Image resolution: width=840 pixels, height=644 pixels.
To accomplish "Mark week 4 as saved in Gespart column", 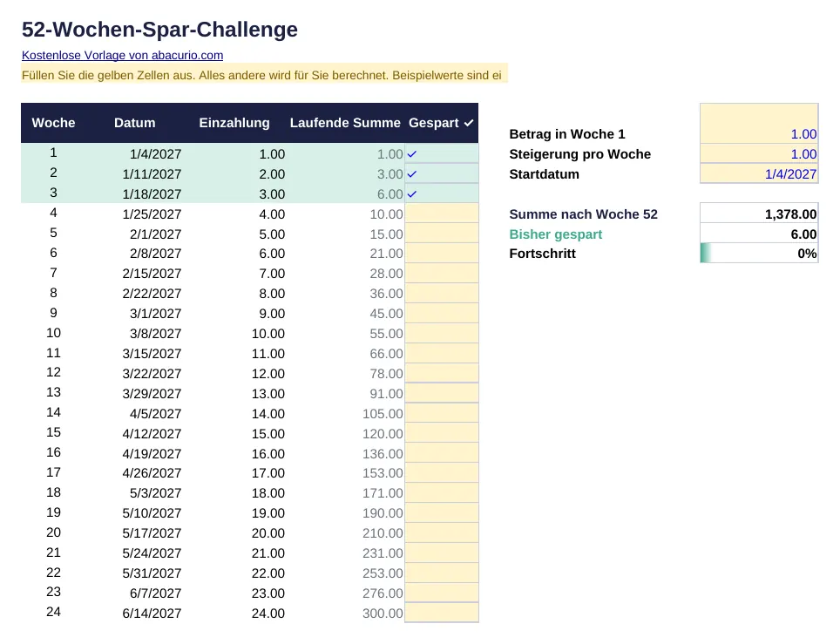I will 442,214.
